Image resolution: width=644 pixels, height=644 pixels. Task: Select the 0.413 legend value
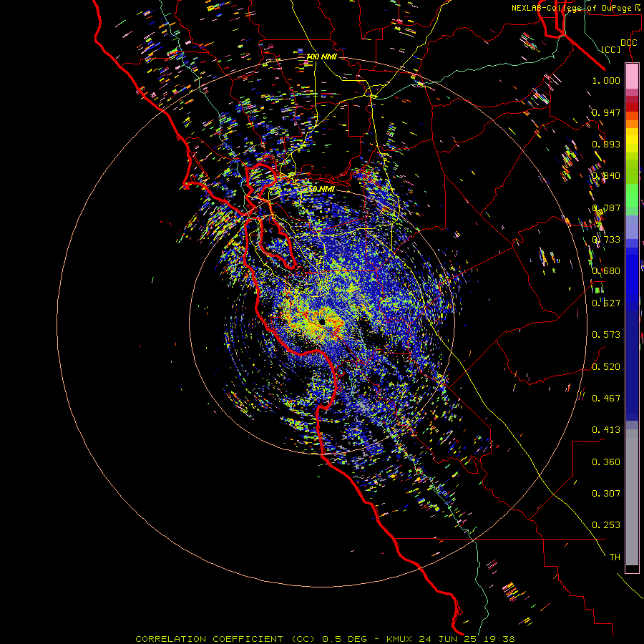(x=606, y=430)
